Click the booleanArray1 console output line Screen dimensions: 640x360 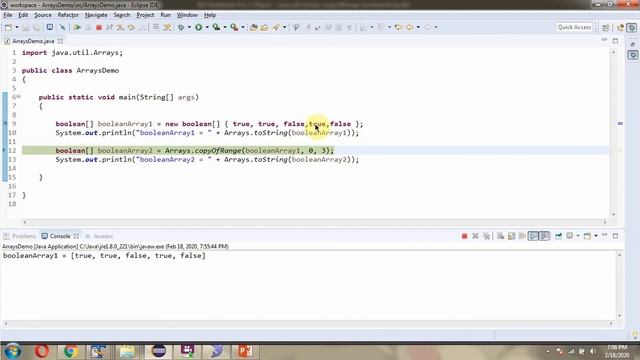coord(104,256)
